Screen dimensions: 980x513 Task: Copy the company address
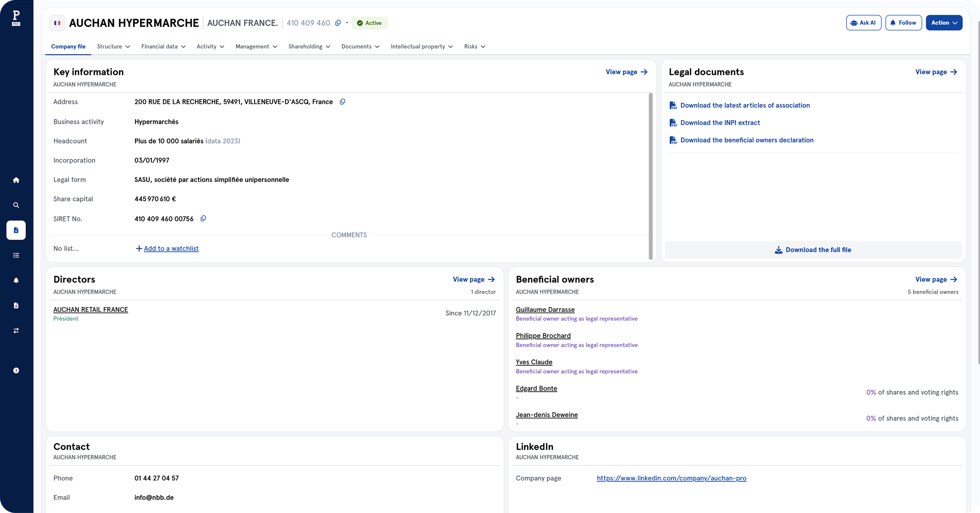pyautogui.click(x=342, y=102)
